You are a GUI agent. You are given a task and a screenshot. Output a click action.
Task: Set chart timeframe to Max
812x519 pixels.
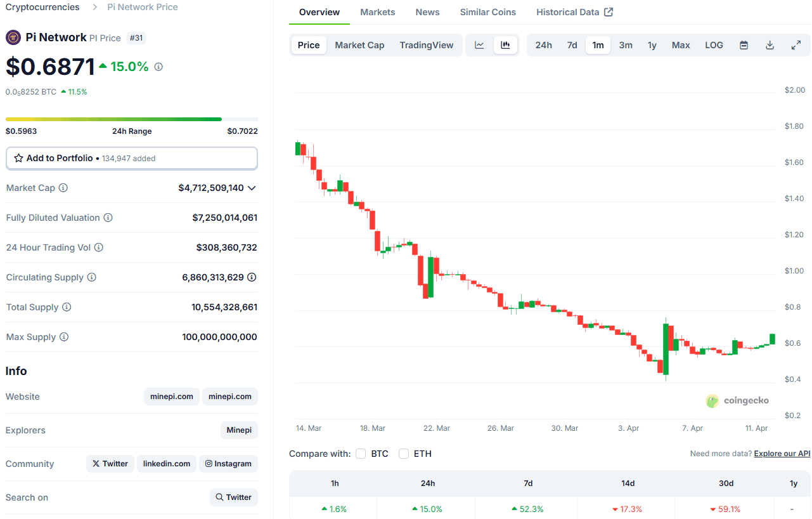tap(680, 44)
